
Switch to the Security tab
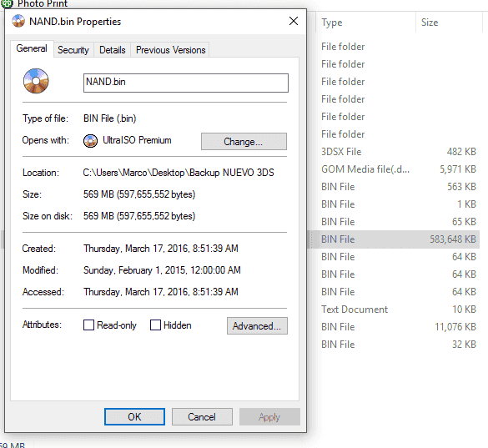73,50
